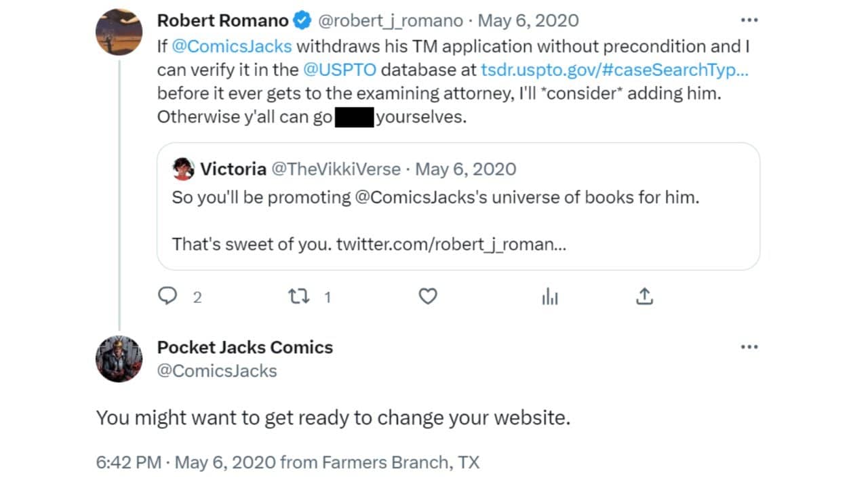
Task: Follow the tsdr.uspto.gov link
Action: [x=614, y=70]
